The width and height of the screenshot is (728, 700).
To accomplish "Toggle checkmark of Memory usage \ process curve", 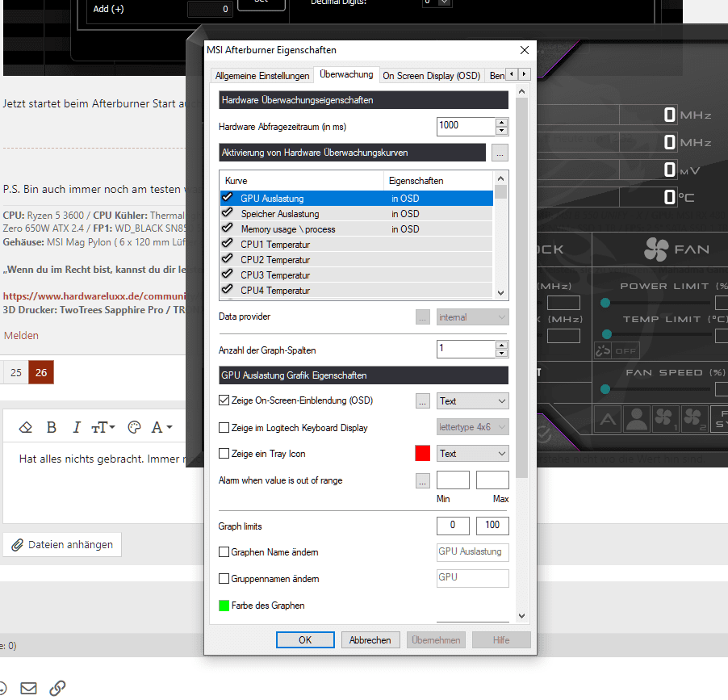I will coord(227,228).
